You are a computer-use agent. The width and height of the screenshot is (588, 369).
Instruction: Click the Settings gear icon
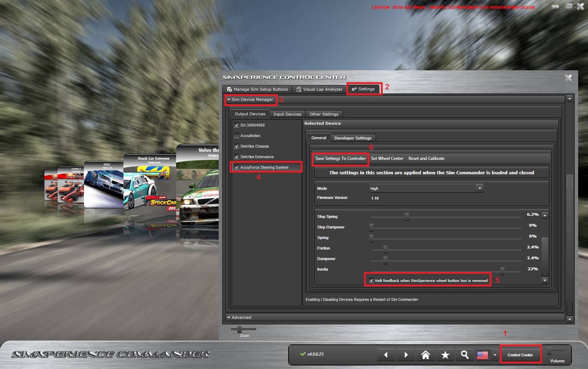[x=355, y=89]
